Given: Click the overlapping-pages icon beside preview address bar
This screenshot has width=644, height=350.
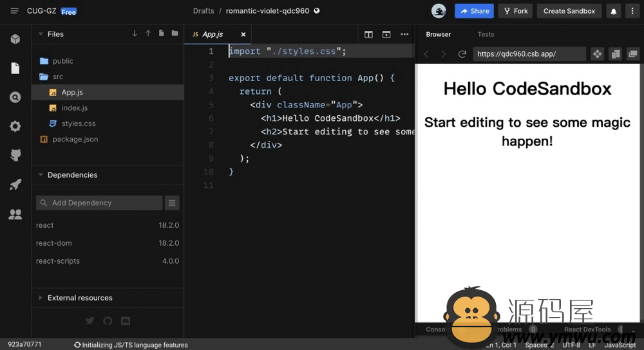Looking at the screenshot, I should (x=615, y=54).
